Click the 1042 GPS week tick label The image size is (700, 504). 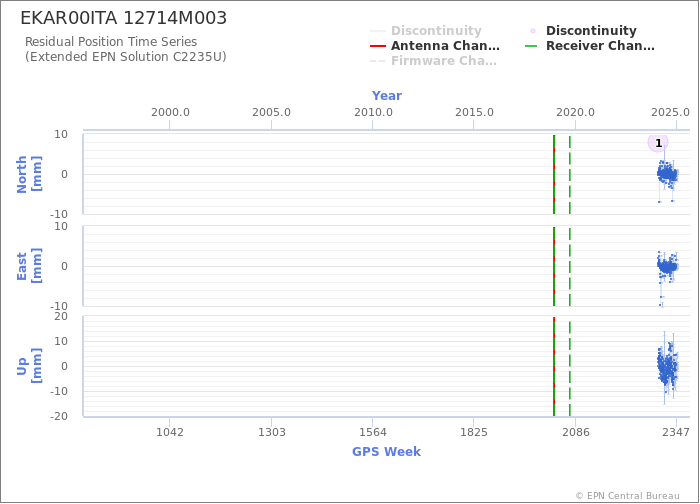tap(170, 432)
